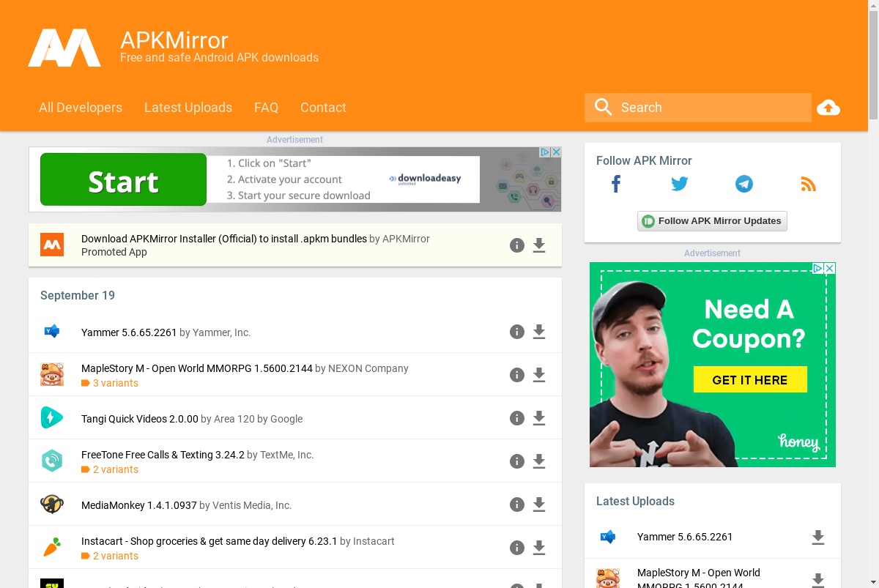Click the upload cloud icon
Viewport: 879px width, 588px height.
pos(828,108)
